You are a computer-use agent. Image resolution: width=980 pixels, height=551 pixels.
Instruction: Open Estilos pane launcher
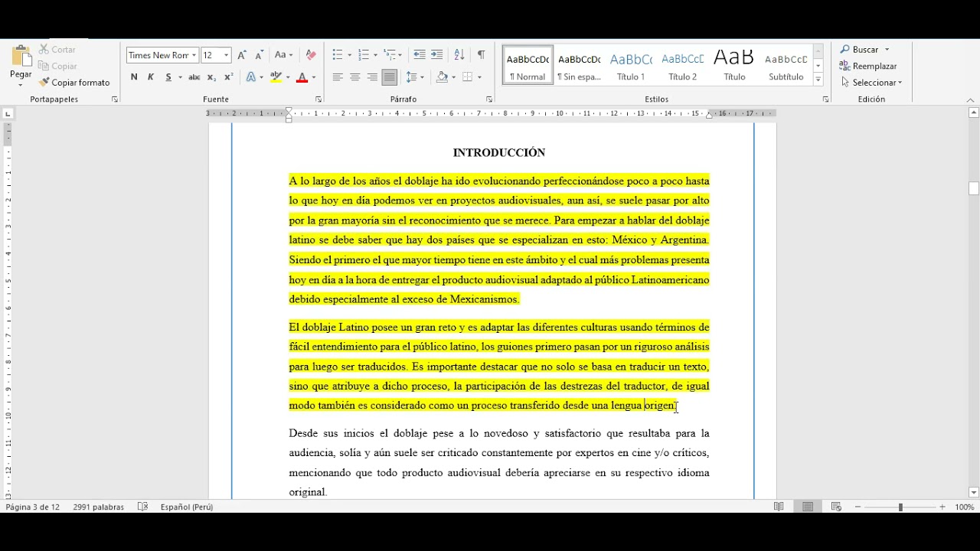(x=825, y=99)
